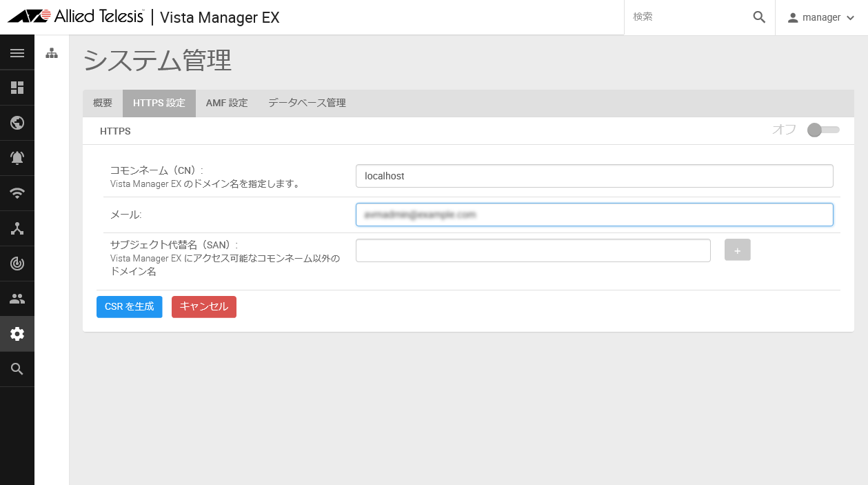
Task: Click the radar target icon in sidebar
Action: [x=17, y=264]
